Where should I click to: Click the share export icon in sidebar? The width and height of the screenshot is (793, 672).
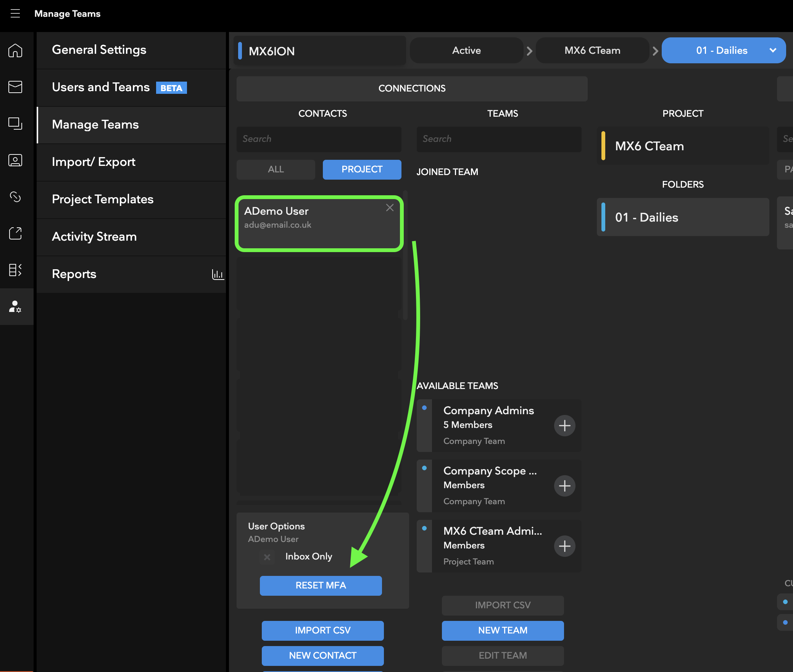[x=15, y=233]
